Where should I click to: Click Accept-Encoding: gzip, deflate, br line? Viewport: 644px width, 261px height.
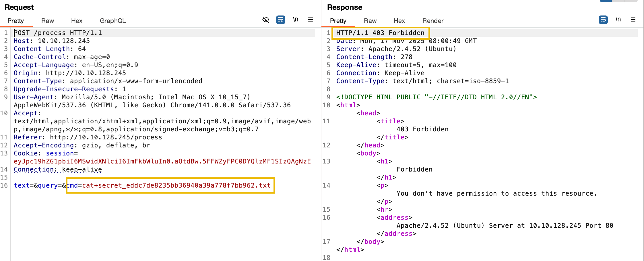click(x=82, y=145)
